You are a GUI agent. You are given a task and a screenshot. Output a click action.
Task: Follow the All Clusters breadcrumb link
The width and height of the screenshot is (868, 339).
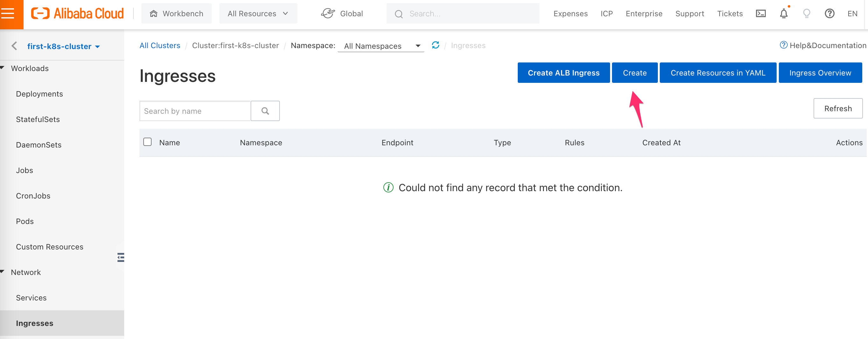pos(160,46)
